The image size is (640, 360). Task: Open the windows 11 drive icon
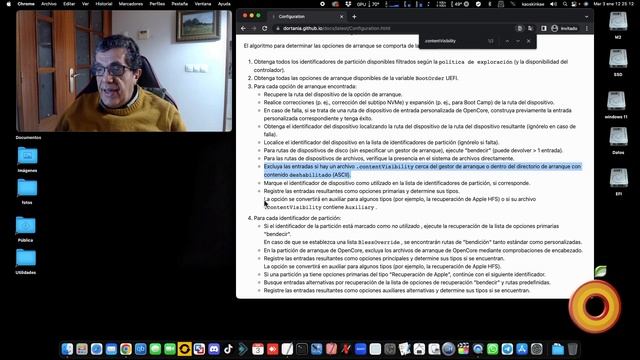click(616, 101)
